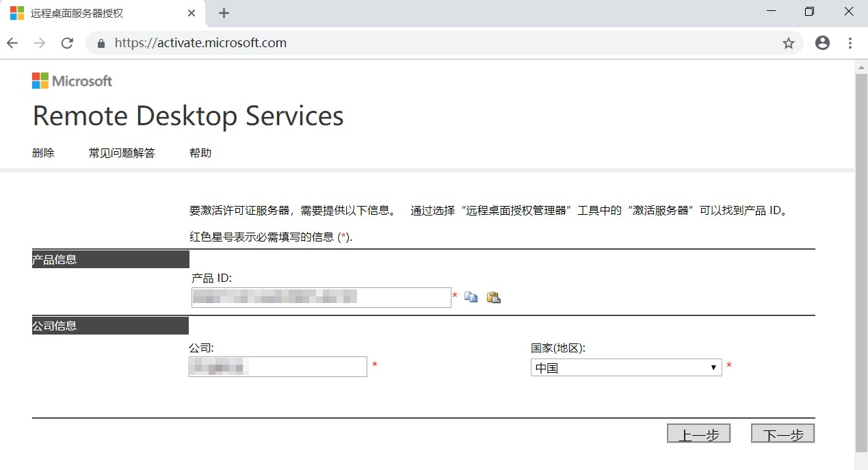Bookmark this page with the star icon
Screen dimensions: 868x470
(789, 43)
